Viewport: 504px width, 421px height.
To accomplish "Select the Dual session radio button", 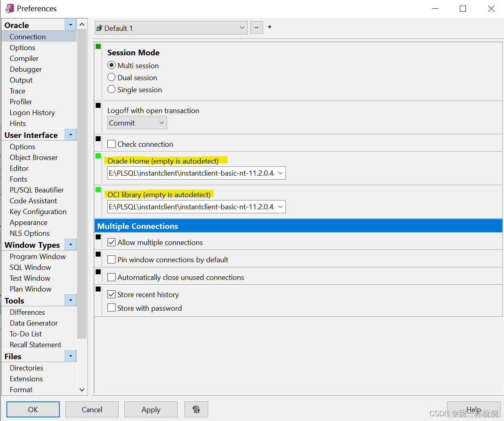I will (x=111, y=77).
